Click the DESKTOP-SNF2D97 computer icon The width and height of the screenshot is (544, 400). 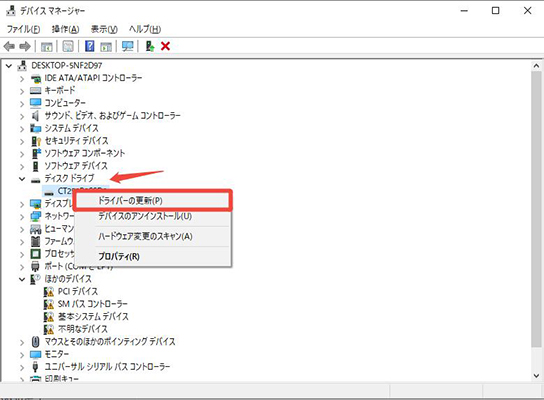[22, 65]
